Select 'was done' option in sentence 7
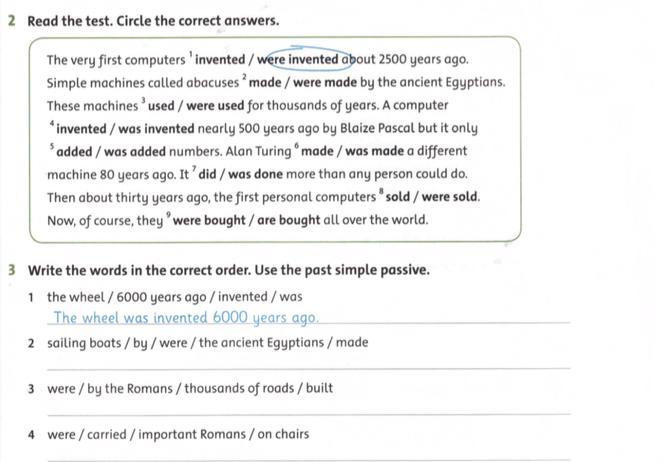 click(255, 174)
